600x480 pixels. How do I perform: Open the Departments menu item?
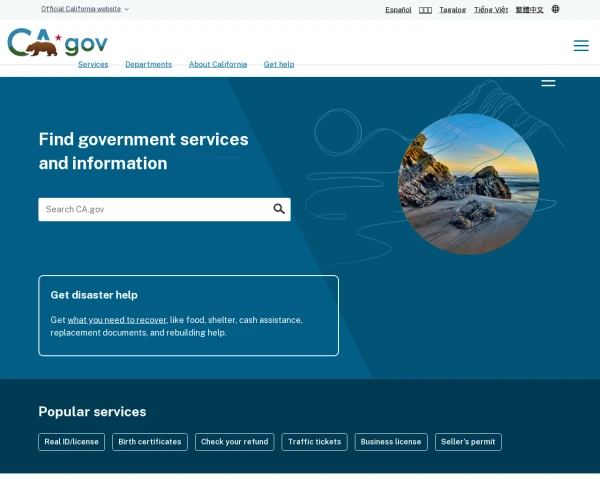pyautogui.click(x=148, y=64)
